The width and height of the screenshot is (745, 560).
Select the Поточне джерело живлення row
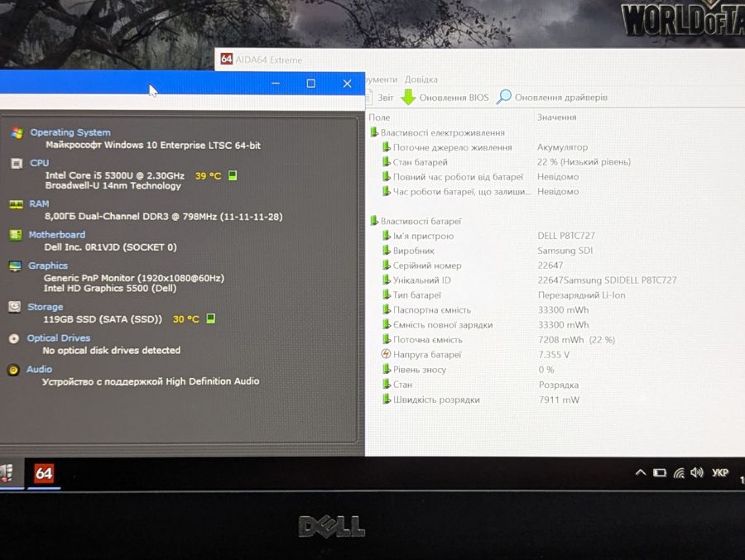coord(452,147)
